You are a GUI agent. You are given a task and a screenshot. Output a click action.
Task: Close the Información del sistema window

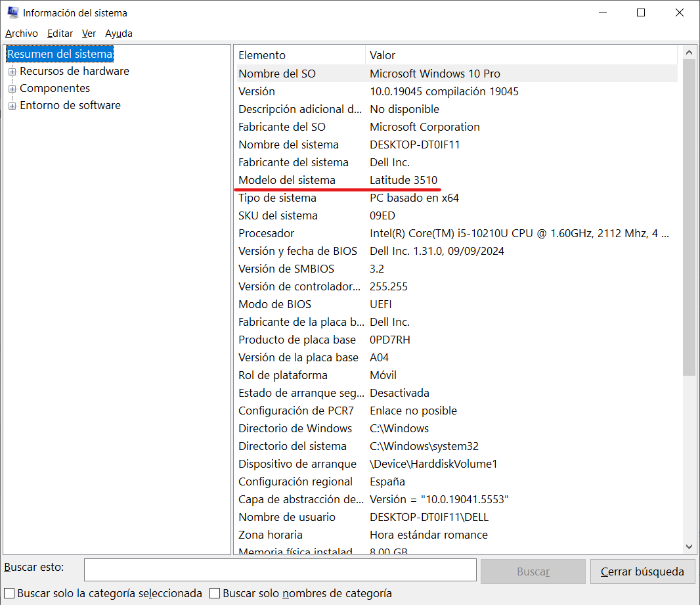coord(679,12)
